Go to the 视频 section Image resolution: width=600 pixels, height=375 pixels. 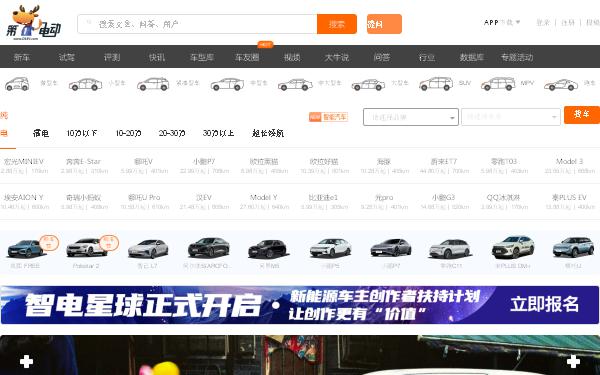[292, 57]
